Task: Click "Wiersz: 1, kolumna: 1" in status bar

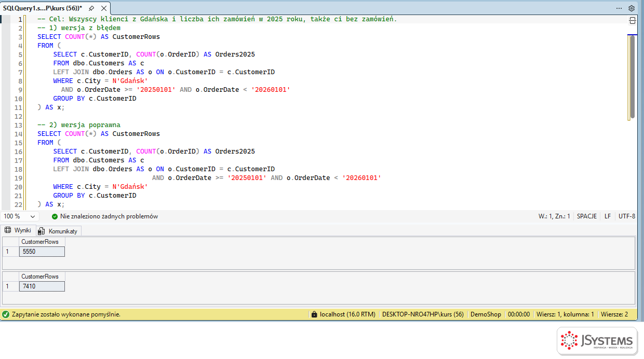Action: [x=565, y=314]
